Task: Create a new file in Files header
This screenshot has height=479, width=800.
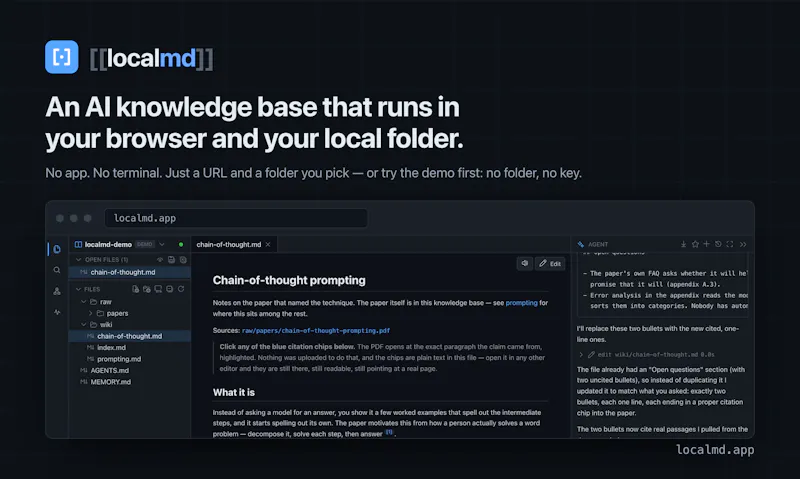Action: click(x=135, y=289)
